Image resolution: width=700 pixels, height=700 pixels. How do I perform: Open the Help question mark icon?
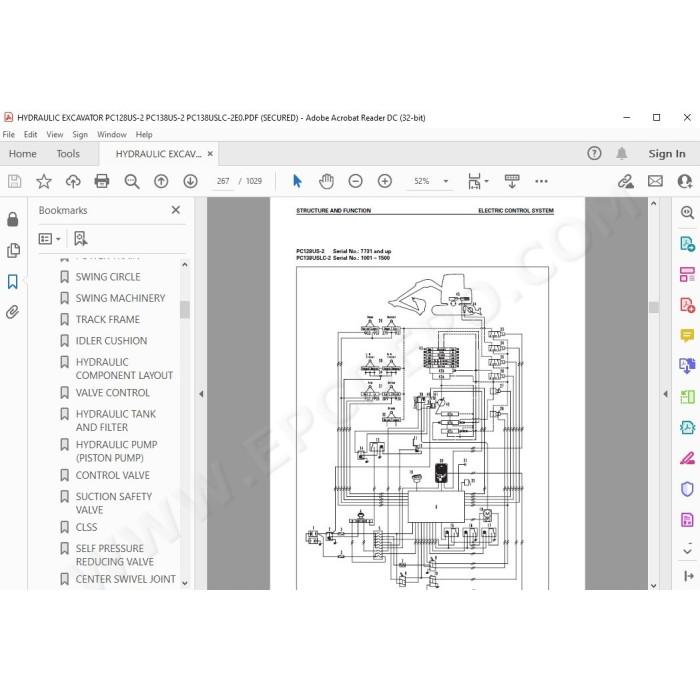[594, 154]
